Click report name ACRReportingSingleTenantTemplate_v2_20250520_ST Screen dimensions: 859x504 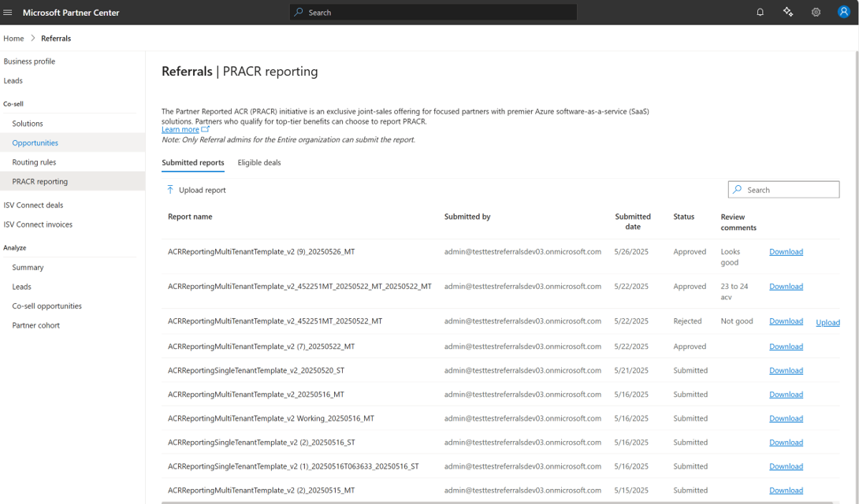[256, 370]
